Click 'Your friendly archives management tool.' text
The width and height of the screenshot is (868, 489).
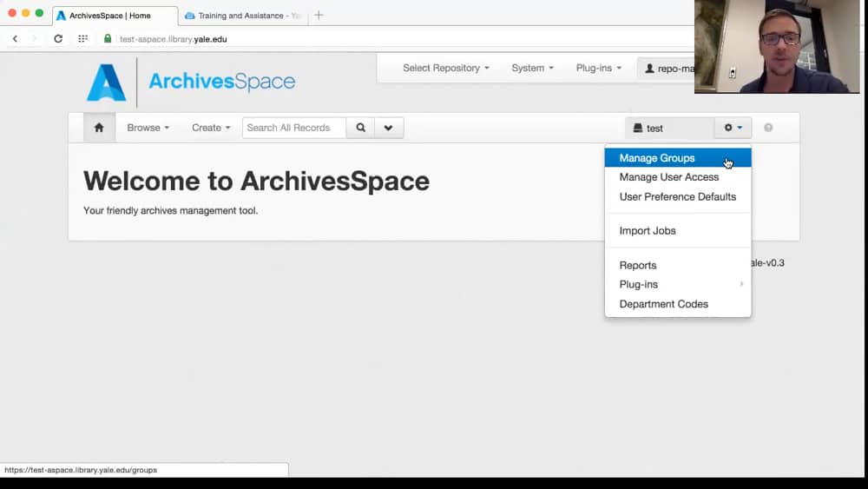coord(170,210)
